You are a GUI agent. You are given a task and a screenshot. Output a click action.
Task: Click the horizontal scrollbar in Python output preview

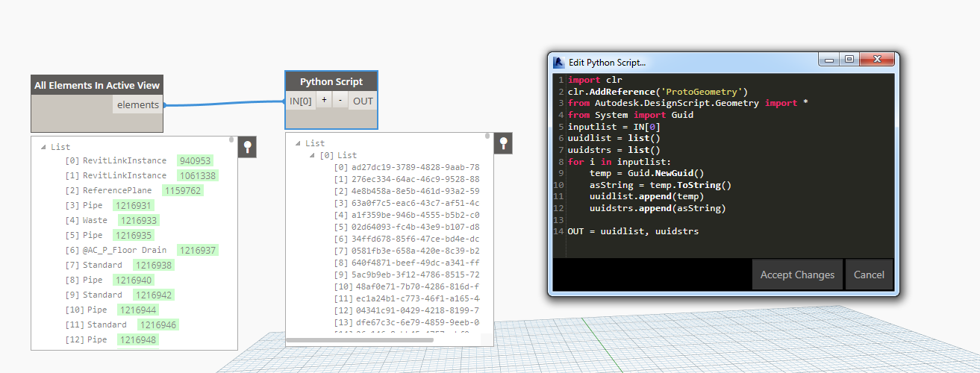[x=360, y=340]
